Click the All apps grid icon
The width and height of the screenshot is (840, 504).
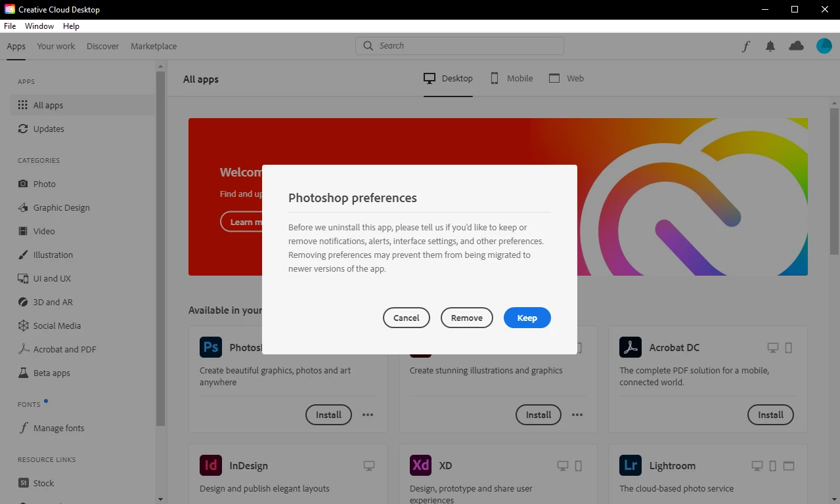[x=23, y=105]
